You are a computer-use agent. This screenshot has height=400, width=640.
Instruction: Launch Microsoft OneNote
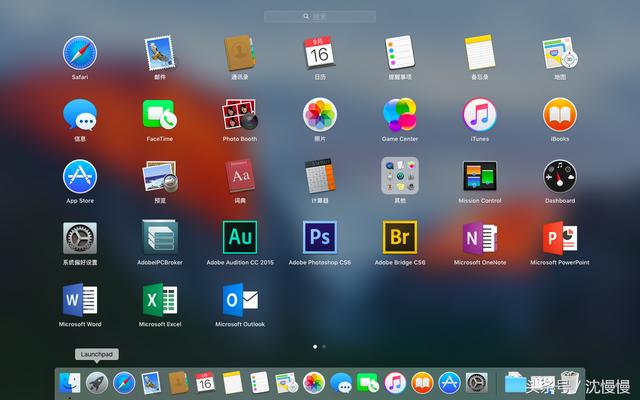coord(480,238)
